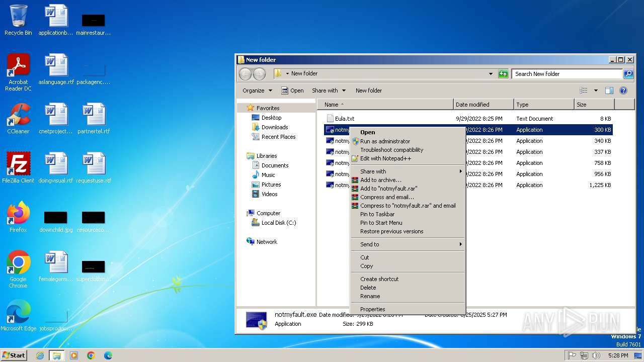Click the Edge taskbar icon
Screen dimensions: 644x362
(x=108, y=355)
